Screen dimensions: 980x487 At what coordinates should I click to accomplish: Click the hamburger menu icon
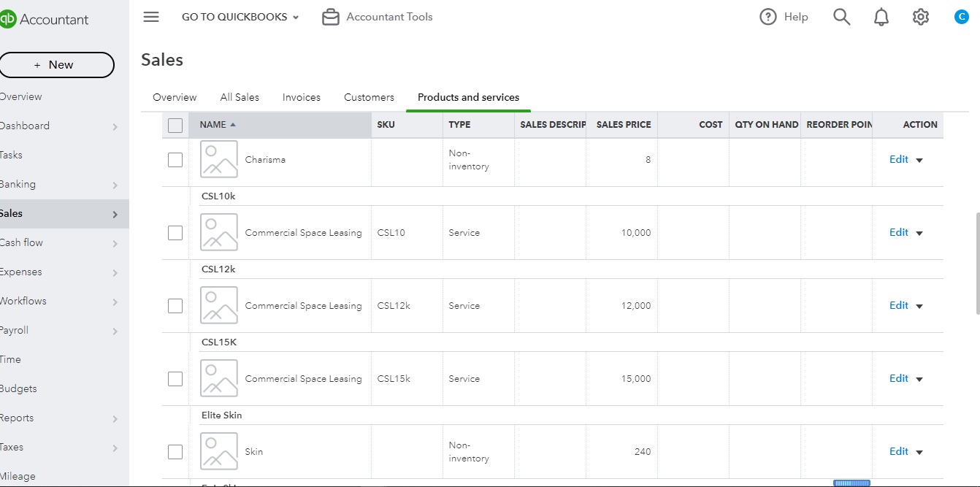(151, 17)
